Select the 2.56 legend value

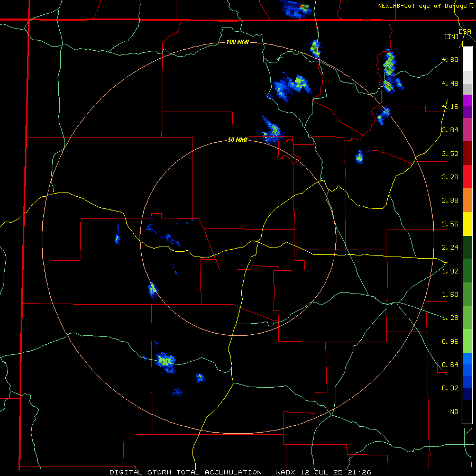pyautogui.click(x=450, y=224)
